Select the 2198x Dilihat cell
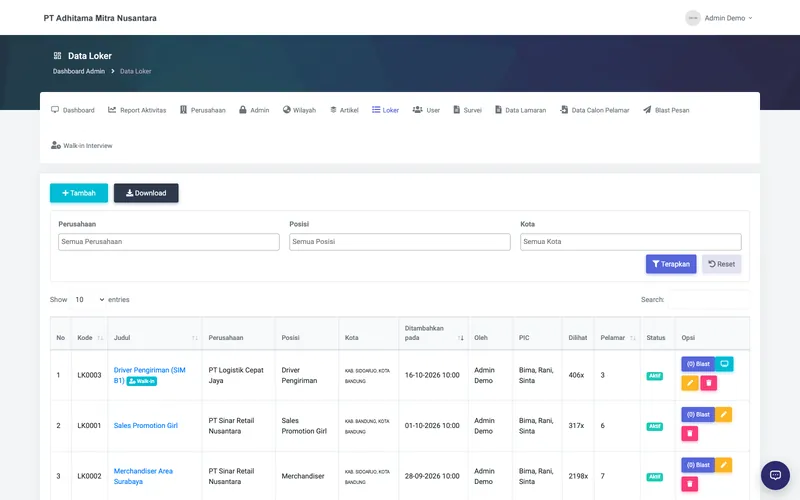Image resolution: width=800 pixels, height=500 pixels. pyautogui.click(x=578, y=476)
